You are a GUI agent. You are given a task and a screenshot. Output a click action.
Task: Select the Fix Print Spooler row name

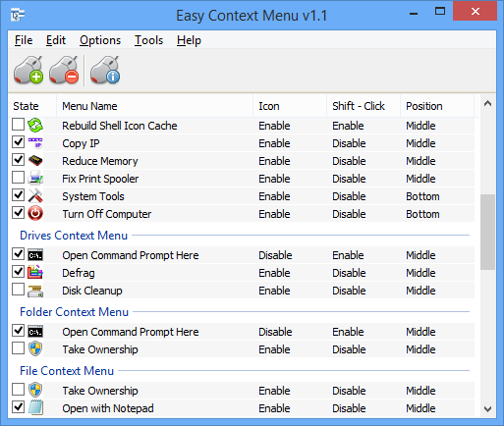tap(100, 179)
